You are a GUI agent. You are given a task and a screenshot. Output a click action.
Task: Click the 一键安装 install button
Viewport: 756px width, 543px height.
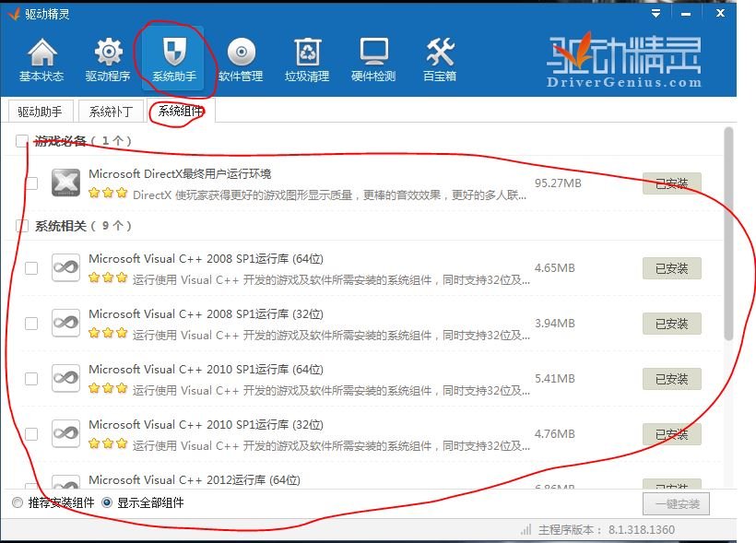click(x=678, y=502)
